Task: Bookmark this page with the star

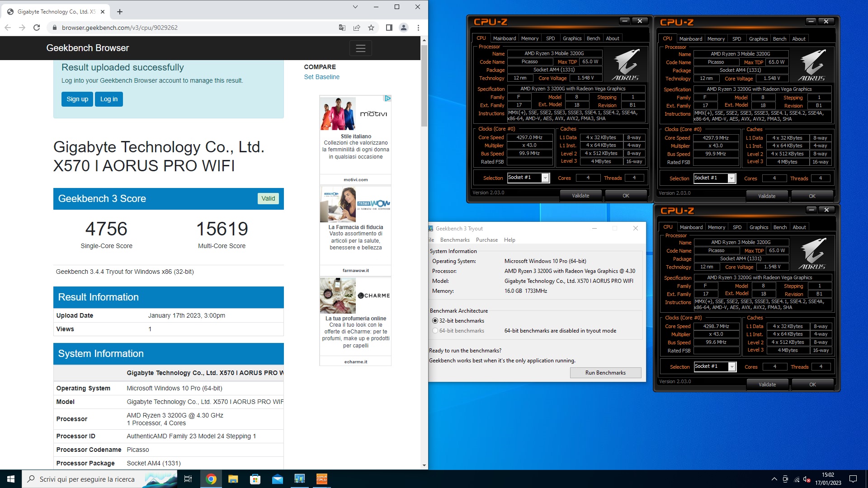Action: (x=371, y=28)
